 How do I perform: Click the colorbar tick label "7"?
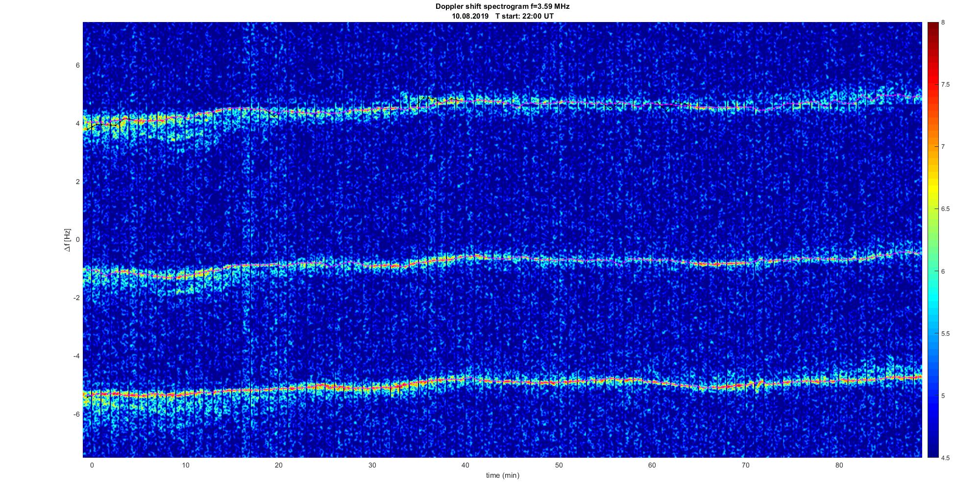(943, 147)
